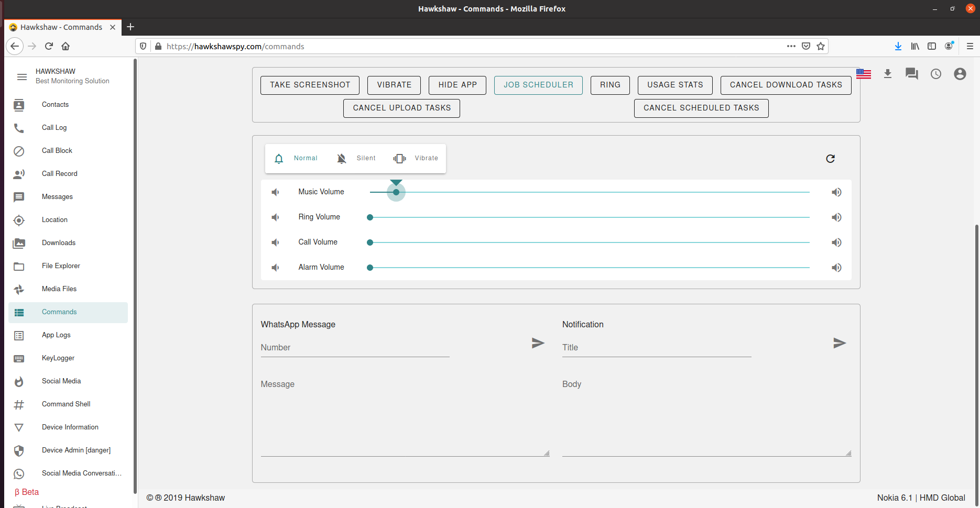
Task: Click CANCEL SCHEDULED TASKS button
Action: pos(701,108)
